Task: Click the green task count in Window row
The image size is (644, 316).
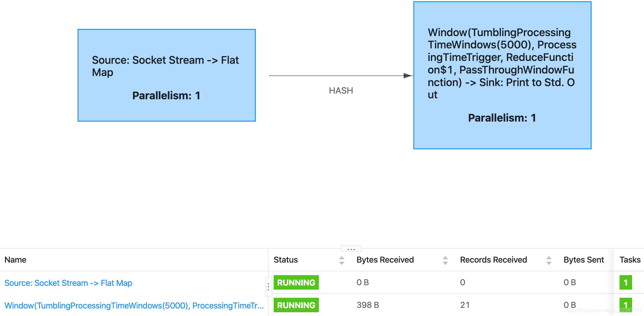Action: [x=626, y=305]
